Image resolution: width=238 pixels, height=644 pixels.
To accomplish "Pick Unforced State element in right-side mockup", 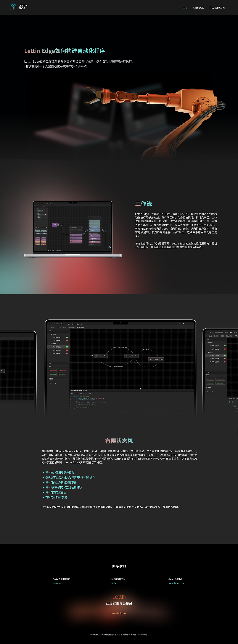I will [x=220, y=379].
